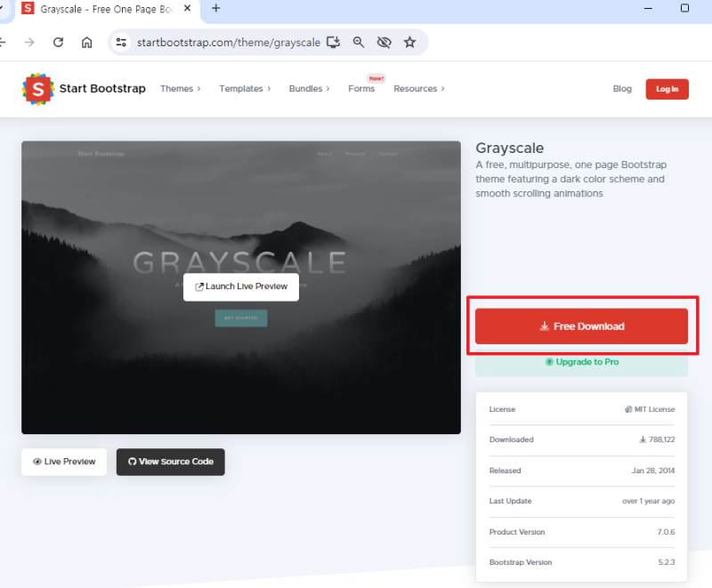This screenshot has width=712, height=588.
Task: Expand the Themes menu
Action: [x=181, y=88]
